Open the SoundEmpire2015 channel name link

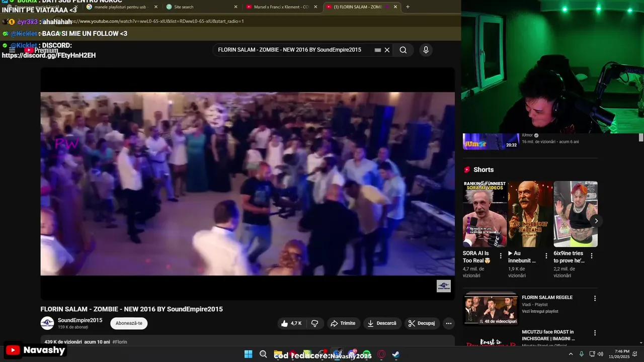pyautogui.click(x=80, y=320)
